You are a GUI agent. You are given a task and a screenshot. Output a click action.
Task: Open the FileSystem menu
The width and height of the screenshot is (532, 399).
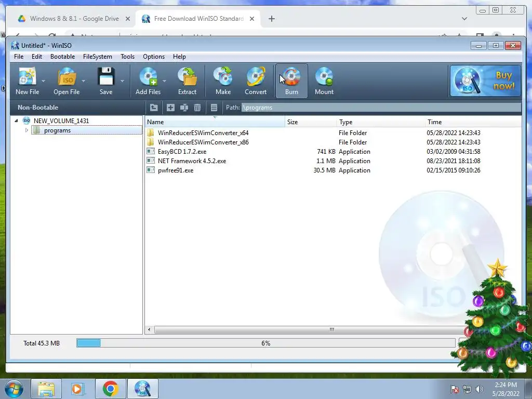pyautogui.click(x=97, y=57)
